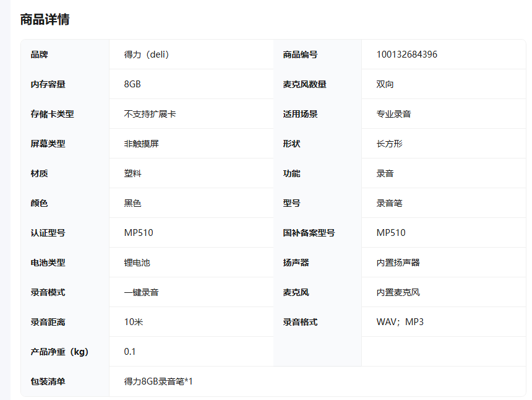Select the 国补备案型号 label
Viewport: 532px width, 400px height.
pyautogui.click(x=309, y=233)
